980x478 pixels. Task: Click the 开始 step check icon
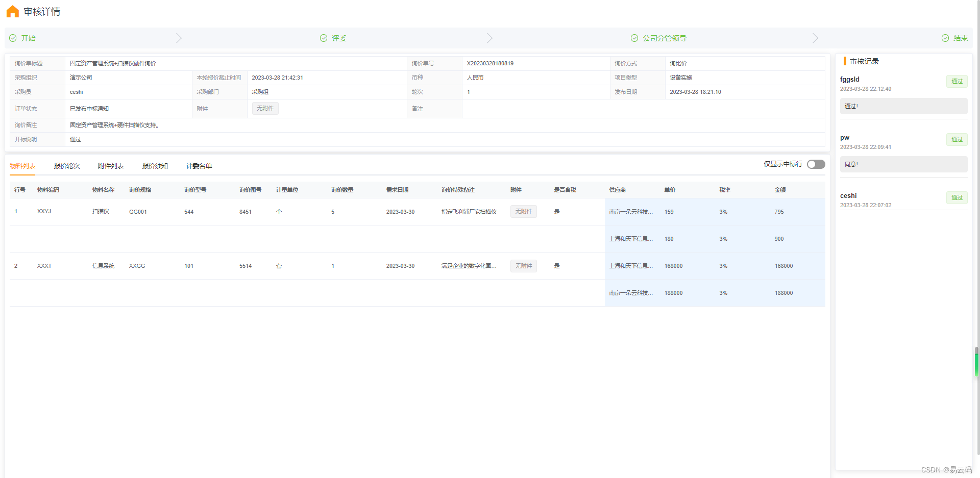tap(13, 38)
